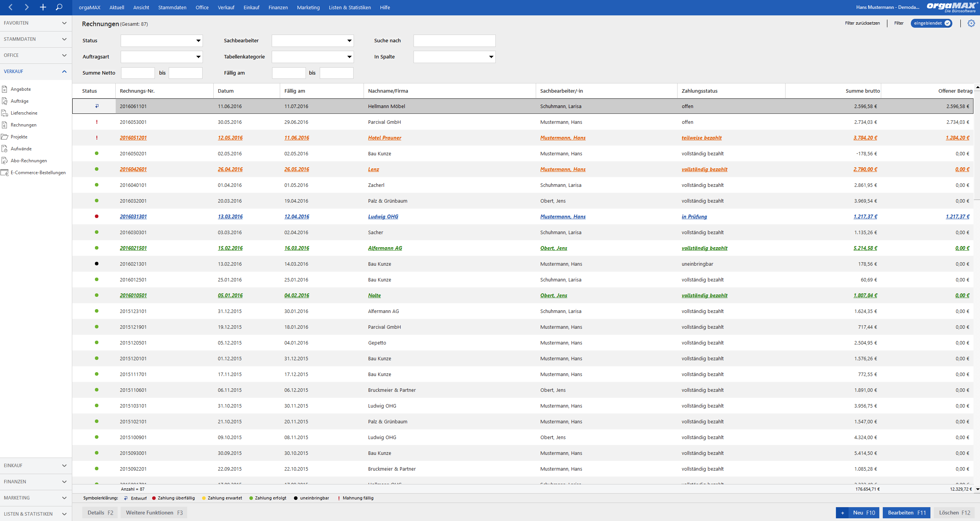Screen dimensions: 980x521
Task: Click Filter zurücksetzen link
Action: tap(862, 23)
